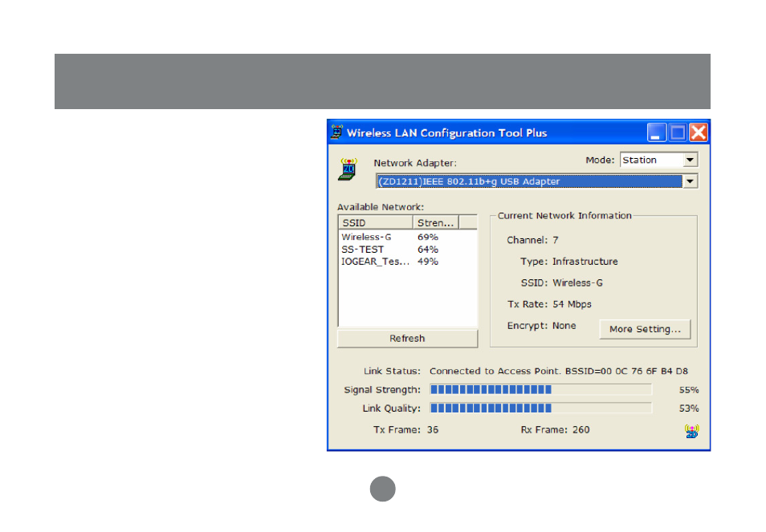
Task: Open the Mode dropdown arrow
Action: pyautogui.click(x=690, y=160)
